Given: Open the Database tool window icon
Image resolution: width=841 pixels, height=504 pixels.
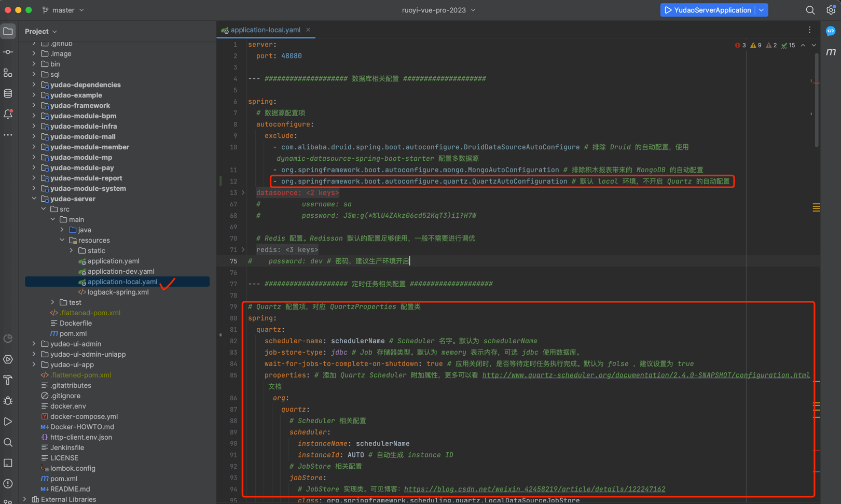Looking at the screenshot, I should 8,94.
